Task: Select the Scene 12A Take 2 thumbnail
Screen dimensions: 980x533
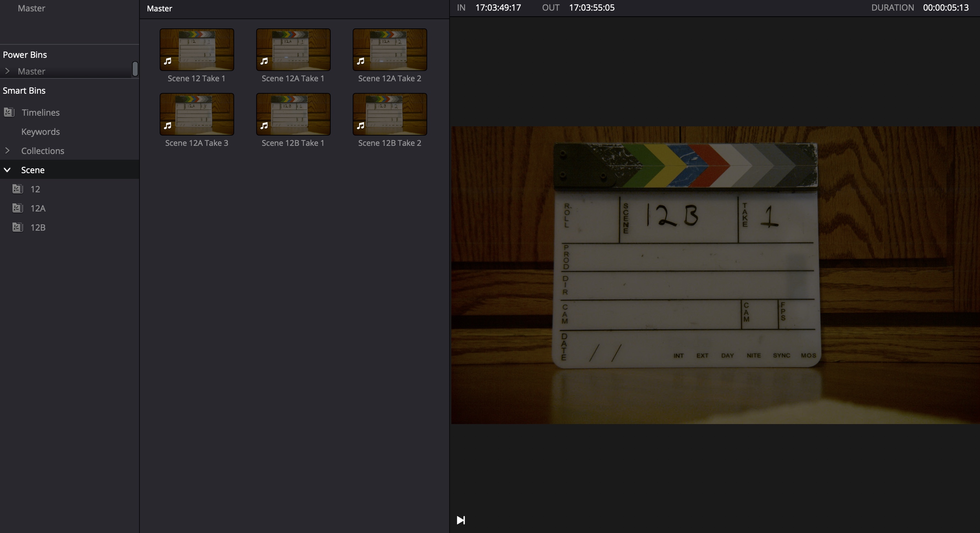Action: [390, 49]
